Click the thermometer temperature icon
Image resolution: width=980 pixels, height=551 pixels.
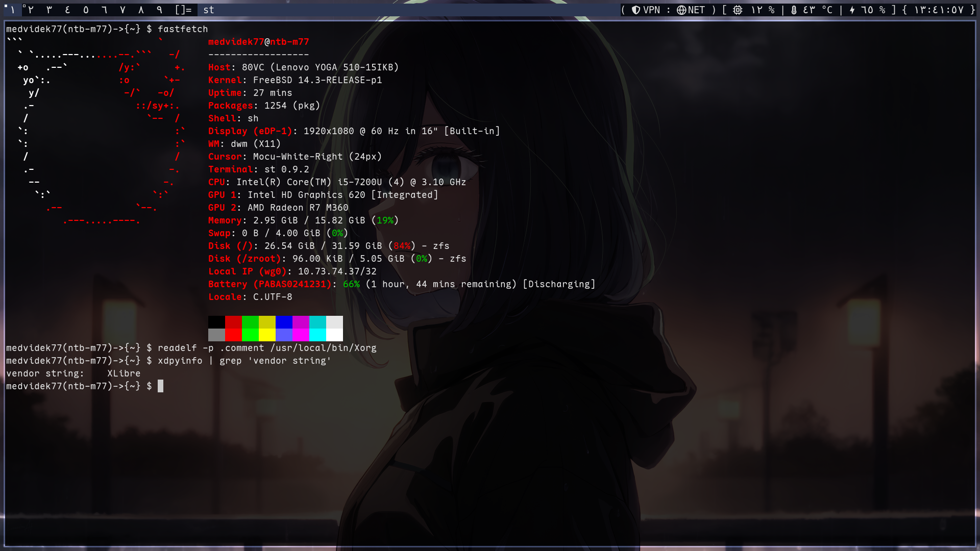[794, 10]
